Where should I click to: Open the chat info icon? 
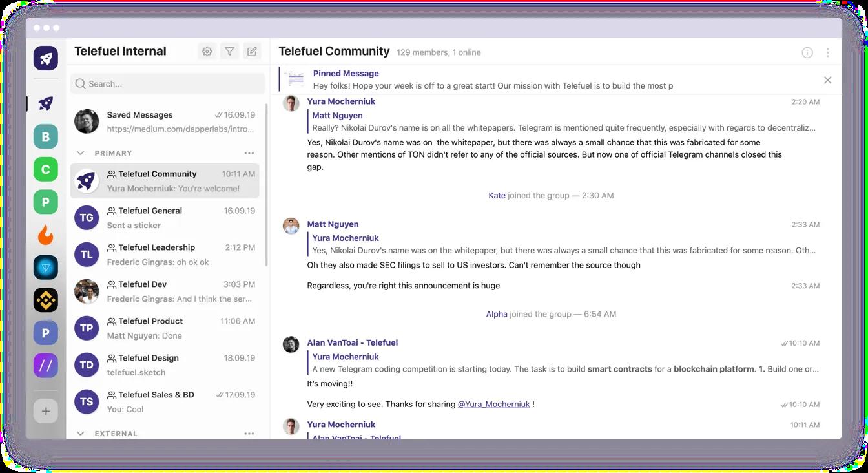click(807, 53)
